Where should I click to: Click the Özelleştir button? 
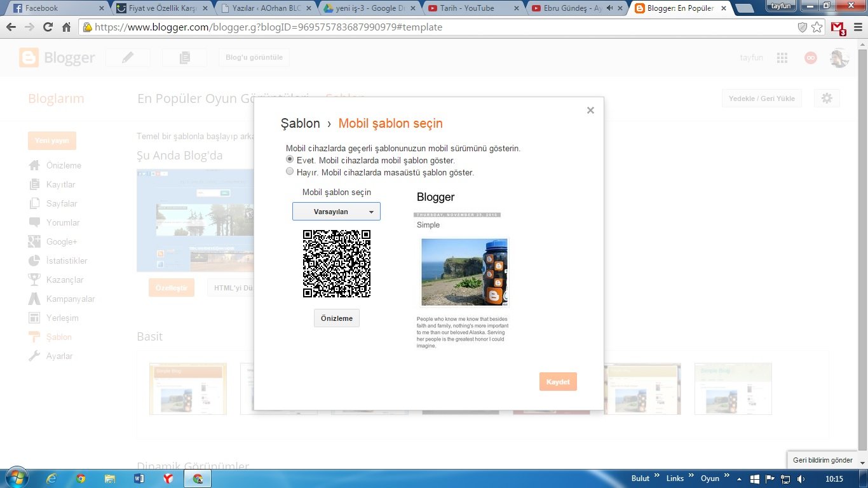pos(172,288)
